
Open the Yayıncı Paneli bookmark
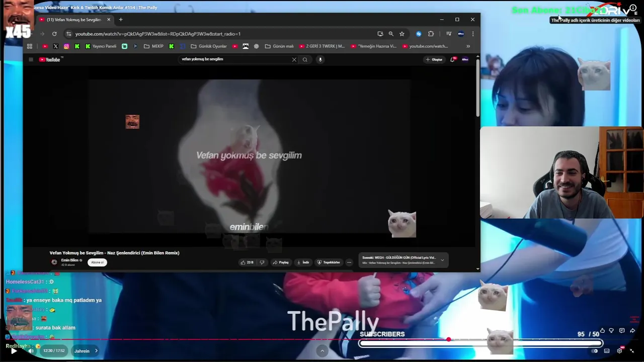[101, 46]
